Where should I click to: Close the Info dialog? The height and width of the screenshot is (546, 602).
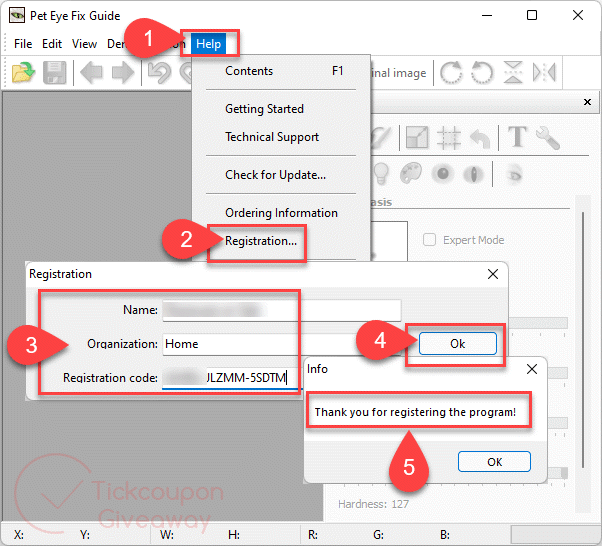click(x=532, y=369)
